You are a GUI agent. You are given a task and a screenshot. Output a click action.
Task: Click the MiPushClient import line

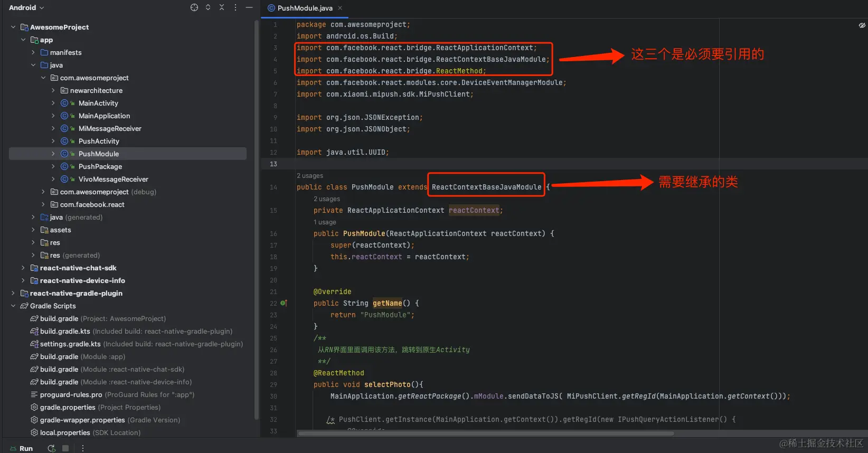[x=385, y=94]
